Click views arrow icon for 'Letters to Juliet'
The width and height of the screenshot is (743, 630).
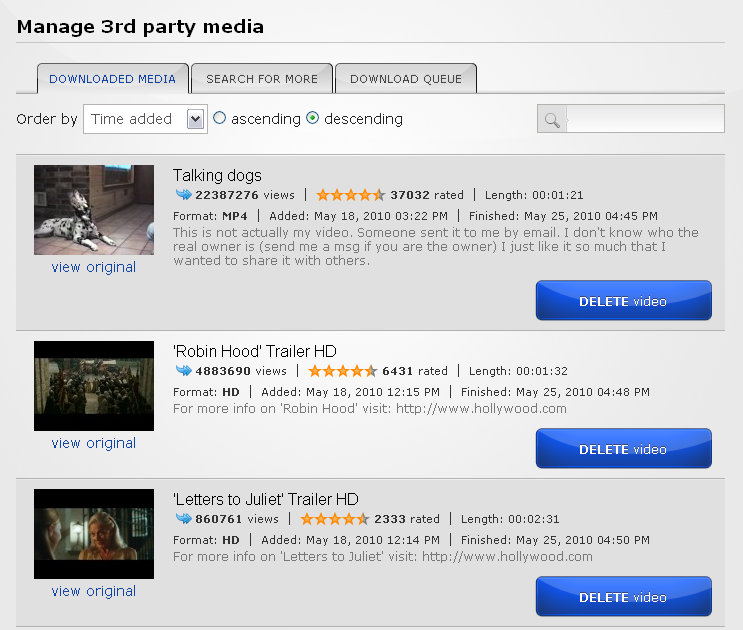[183, 519]
